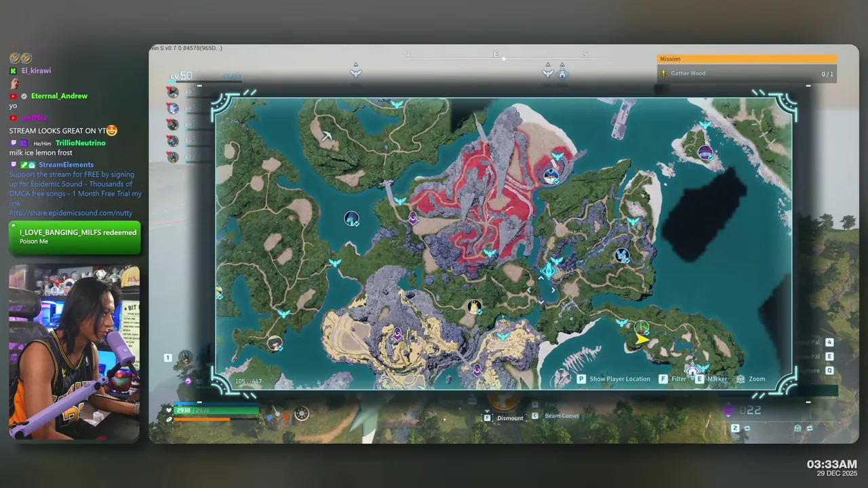Select the fifth party Pal slot icon
The image size is (868, 488).
[173, 157]
